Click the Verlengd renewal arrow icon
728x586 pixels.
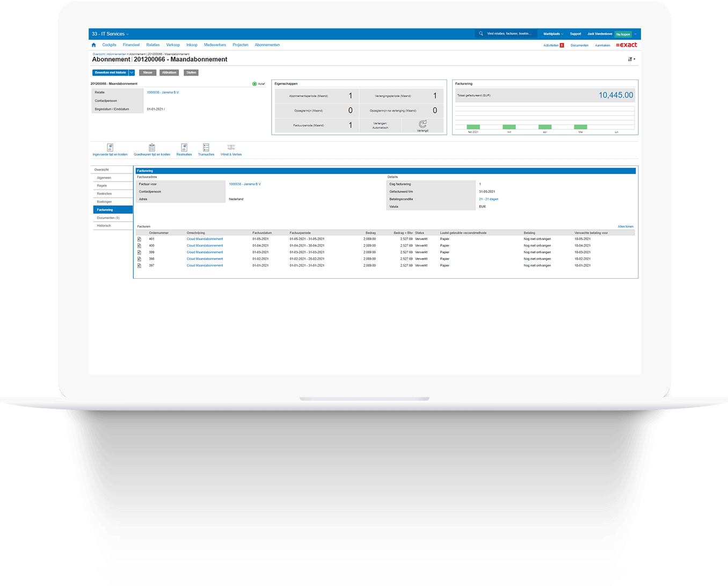point(423,124)
